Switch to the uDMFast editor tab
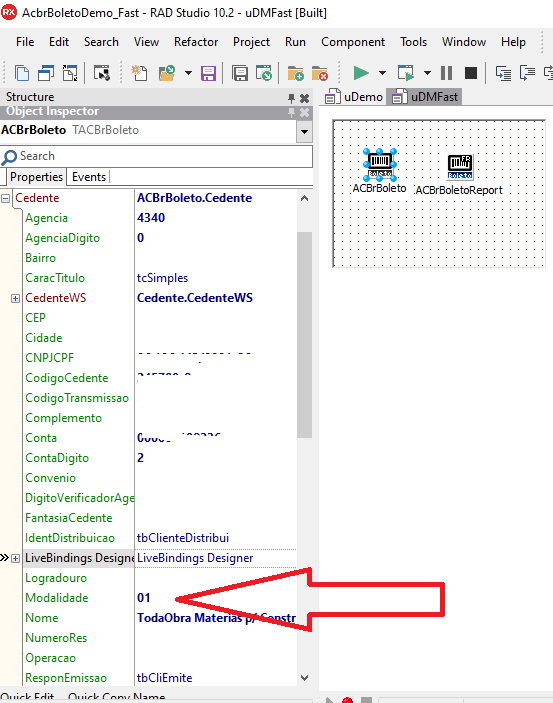This screenshot has height=703, width=553. coord(425,97)
